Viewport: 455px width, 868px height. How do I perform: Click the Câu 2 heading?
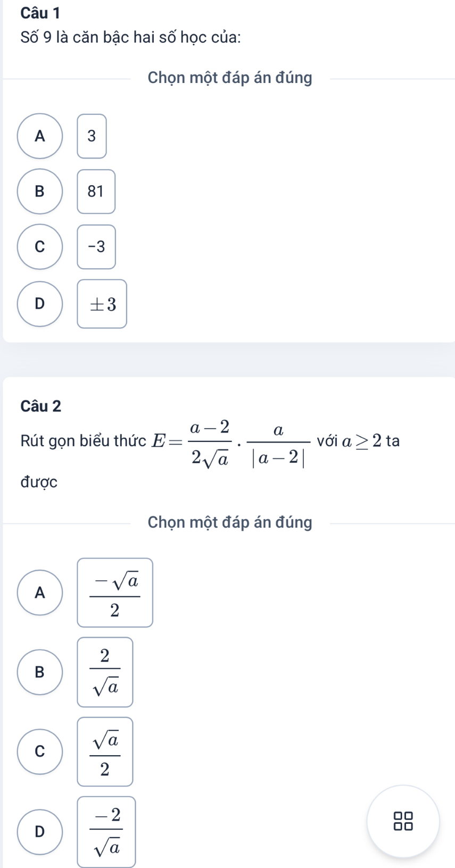coord(41,406)
